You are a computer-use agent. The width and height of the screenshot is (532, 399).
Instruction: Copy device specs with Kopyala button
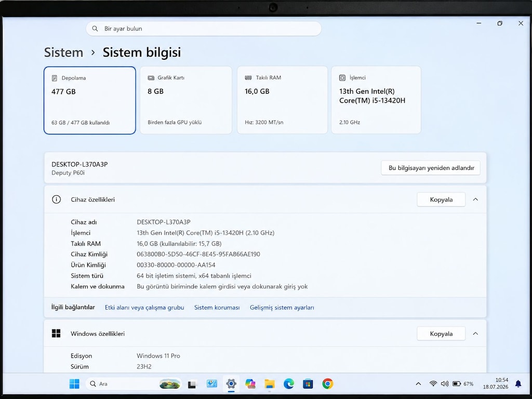pyautogui.click(x=441, y=199)
